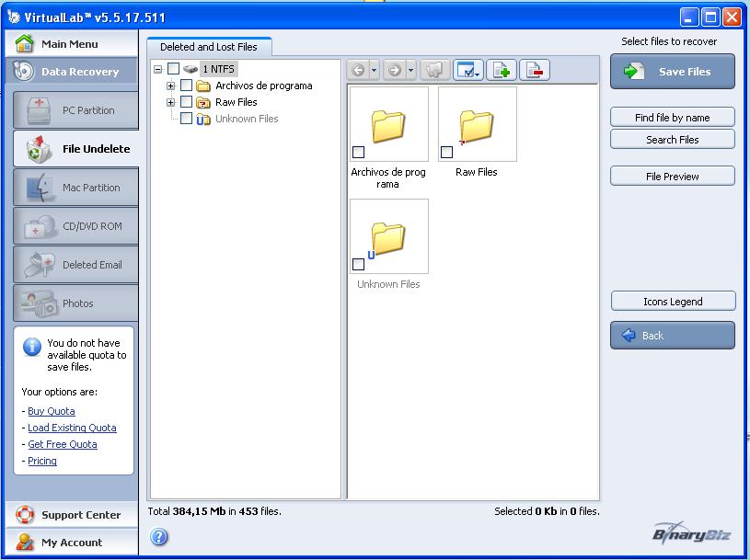Viewport: 750px width, 560px height.
Task: Click the Data Recovery disc icon
Action: pos(23,71)
